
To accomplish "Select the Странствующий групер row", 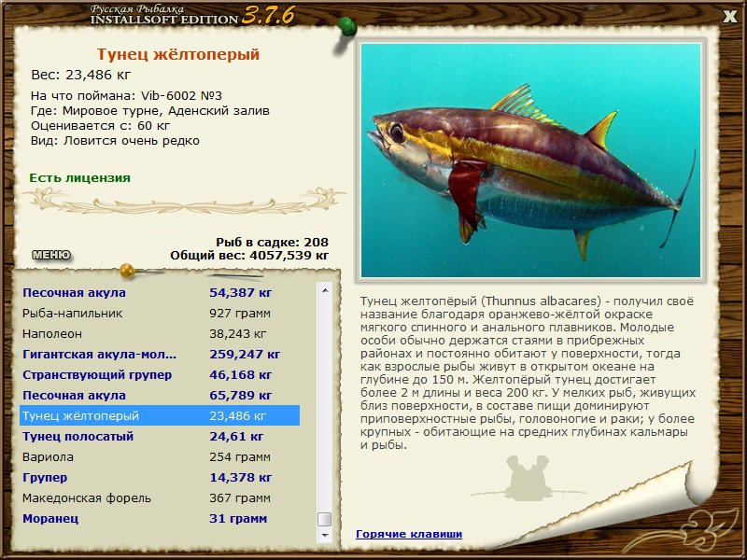I will [160, 375].
